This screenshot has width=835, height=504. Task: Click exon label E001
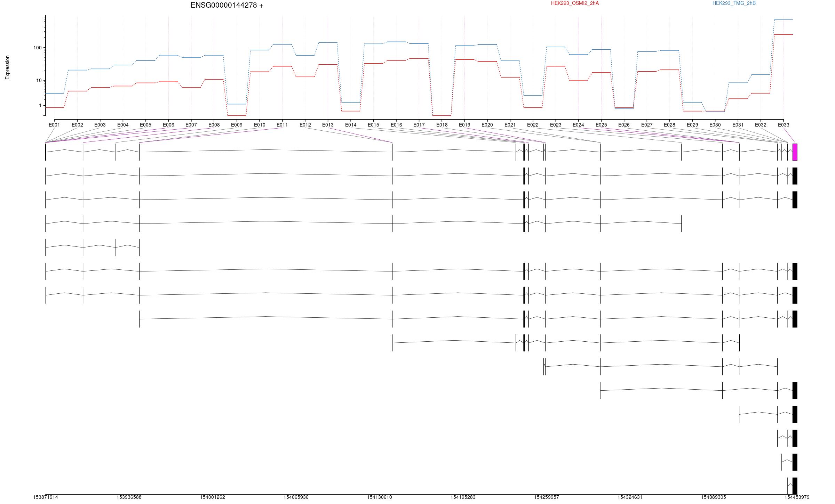coord(54,125)
